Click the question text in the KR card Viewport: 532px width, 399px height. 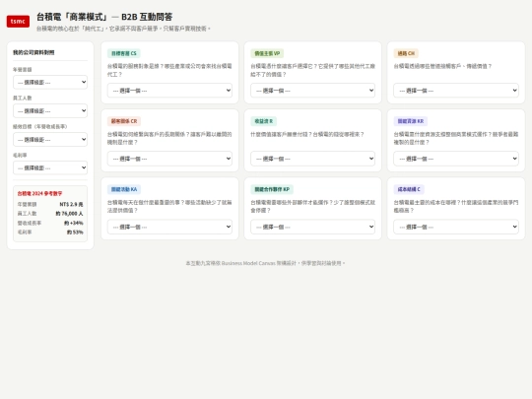point(456,139)
